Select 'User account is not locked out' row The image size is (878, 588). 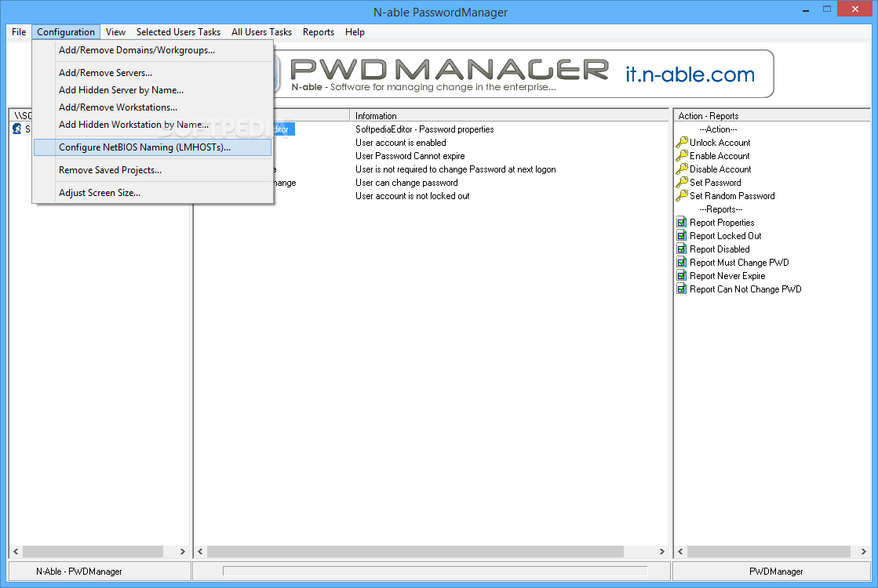tap(412, 196)
